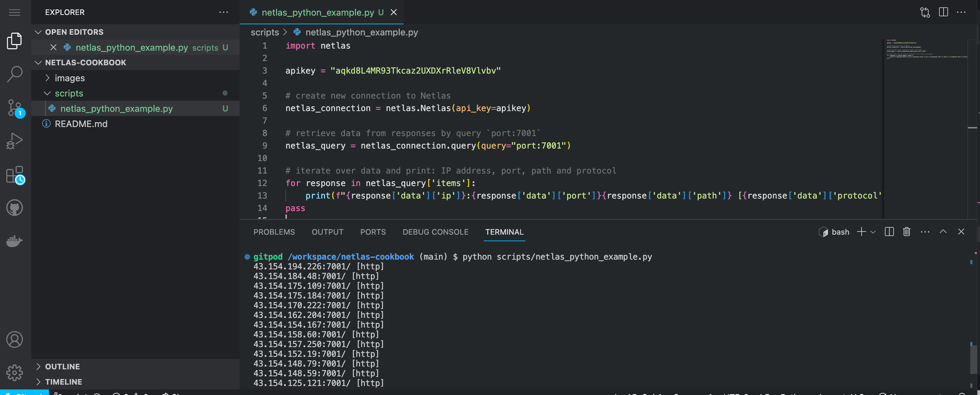Toggle the hamburger application menu

(x=15, y=12)
